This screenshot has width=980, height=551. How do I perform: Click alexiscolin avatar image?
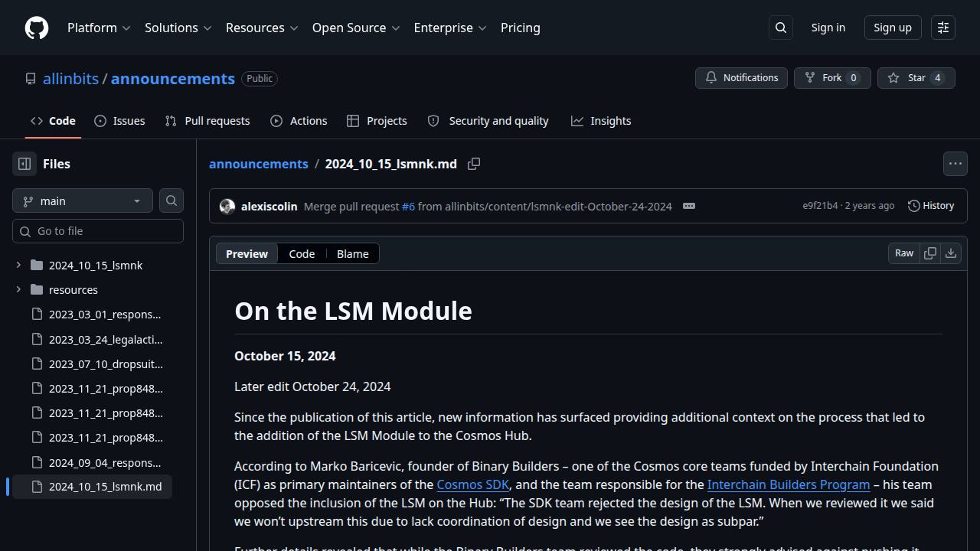(227, 207)
